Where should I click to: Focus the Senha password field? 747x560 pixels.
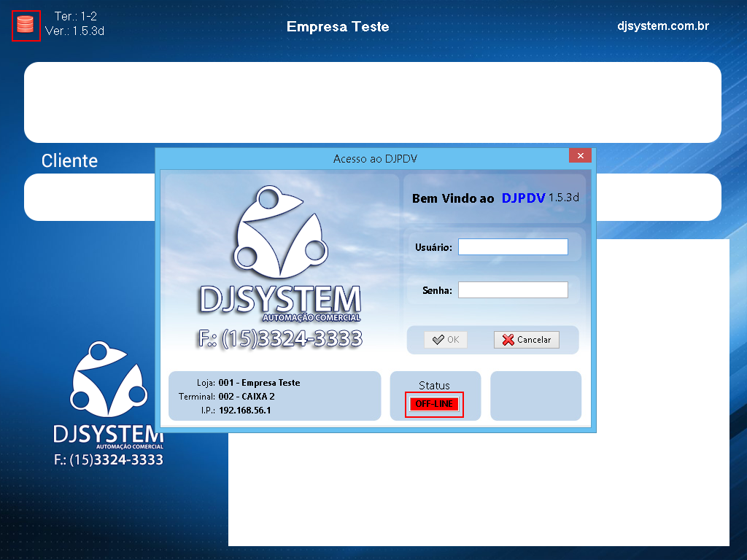(x=513, y=289)
